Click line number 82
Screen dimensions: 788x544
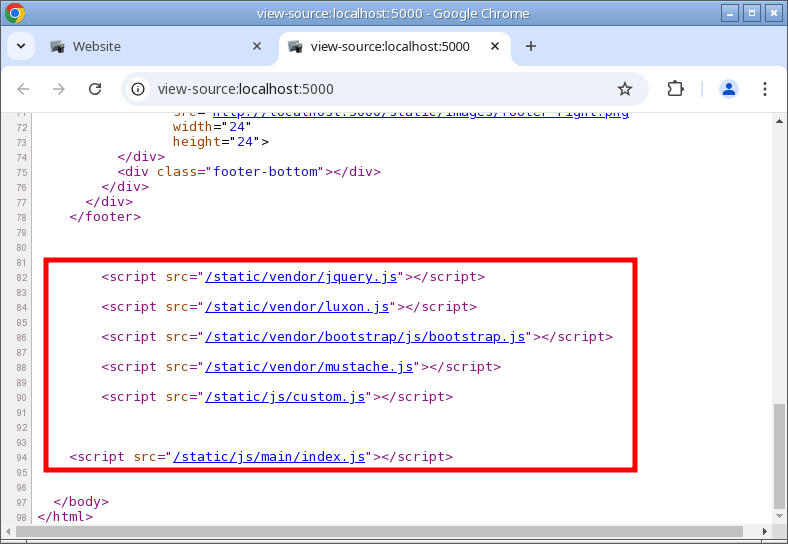(x=21, y=278)
